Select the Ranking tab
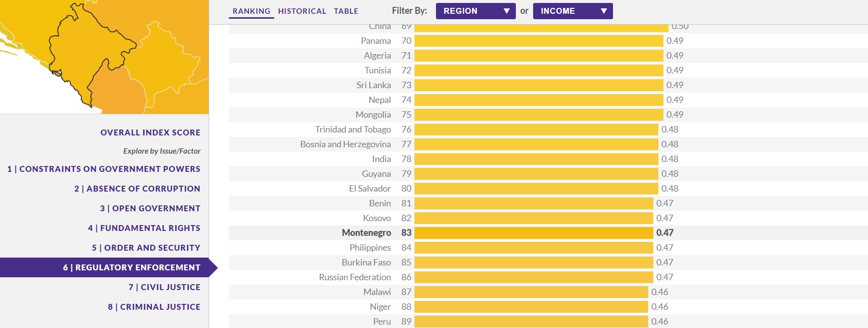Screen dimensions: 868x328 [252, 11]
